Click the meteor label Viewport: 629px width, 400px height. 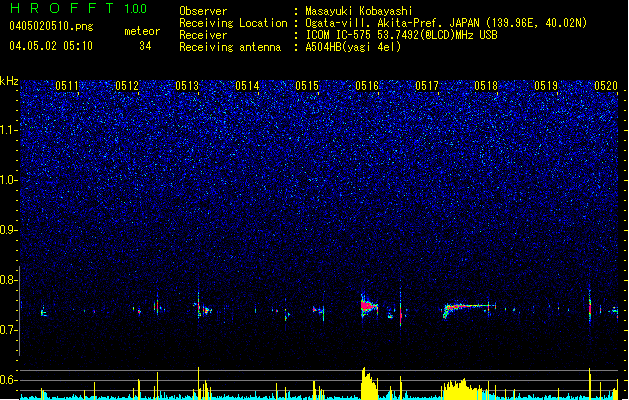(x=142, y=31)
